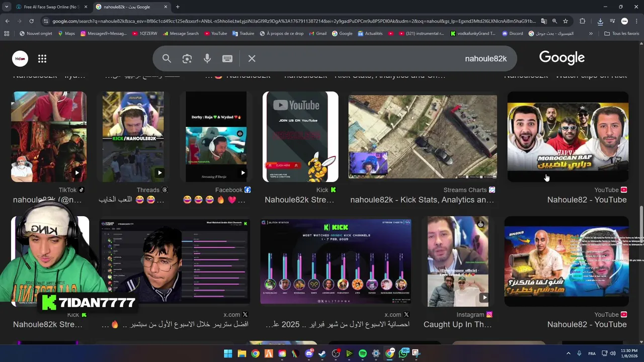Open the Google account avatar
This screenshot has width=644, height=362.
point(20,59)
